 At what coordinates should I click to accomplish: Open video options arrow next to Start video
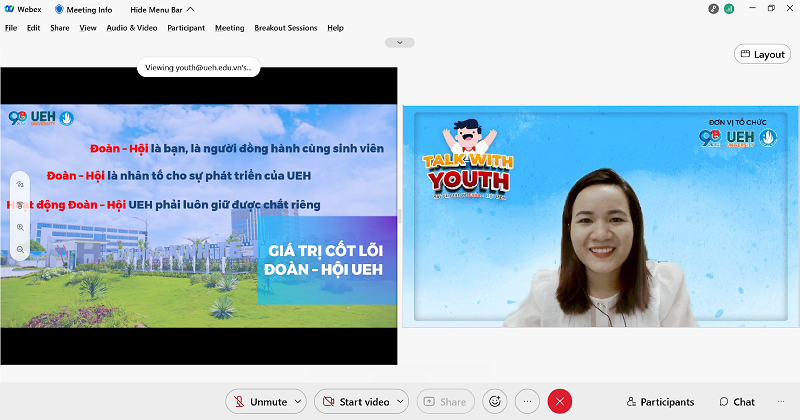tap(401, 402)
